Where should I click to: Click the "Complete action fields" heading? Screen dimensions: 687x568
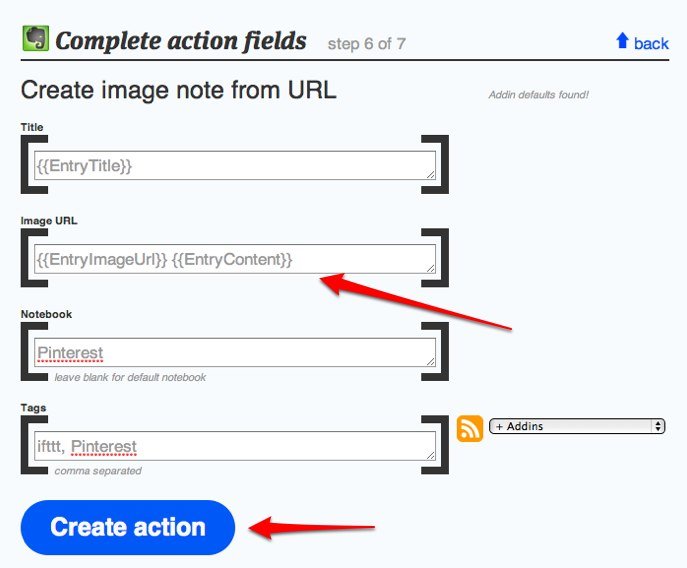pos(181,41)
